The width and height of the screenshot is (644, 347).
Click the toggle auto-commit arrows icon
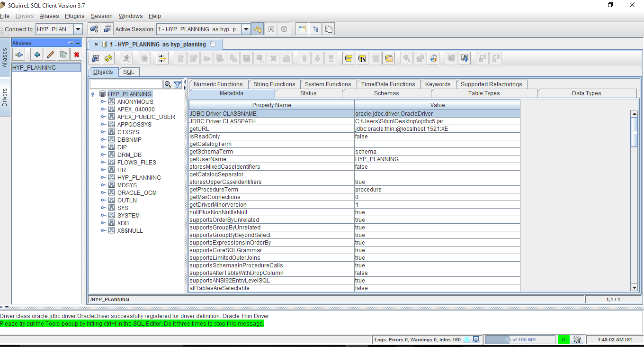pyautogui.click(x=162, y=58)
